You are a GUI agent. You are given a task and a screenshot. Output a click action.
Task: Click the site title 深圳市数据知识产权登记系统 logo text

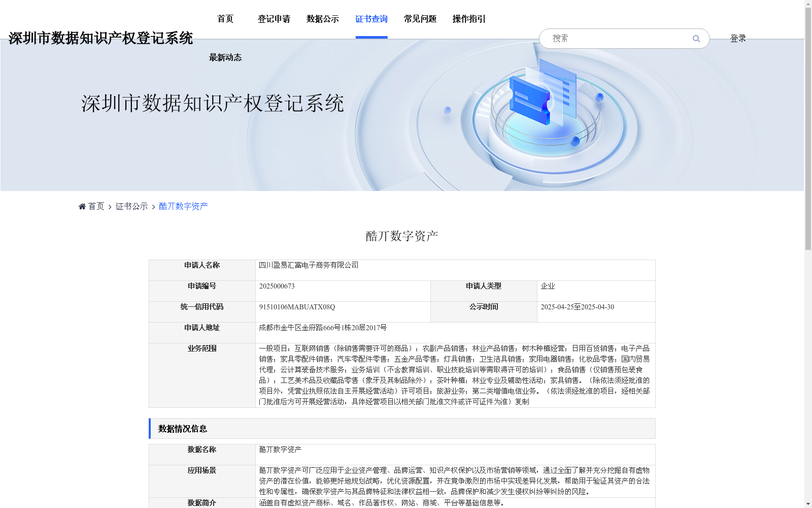pos(100,38)
